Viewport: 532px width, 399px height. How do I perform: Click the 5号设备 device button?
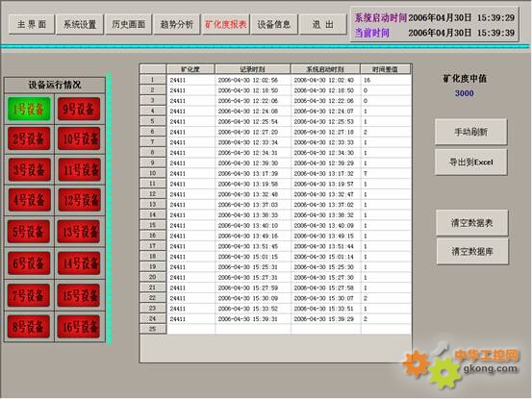[29, 232]
